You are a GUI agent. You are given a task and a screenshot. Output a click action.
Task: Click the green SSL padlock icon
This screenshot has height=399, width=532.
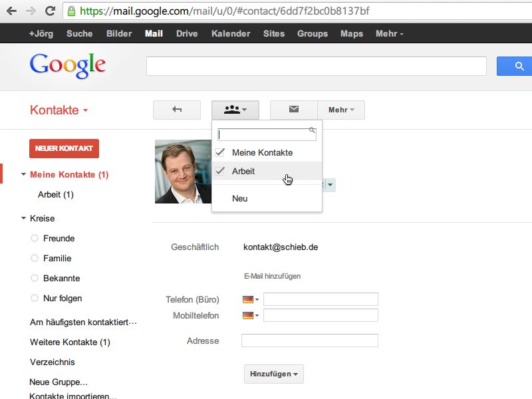71,11
